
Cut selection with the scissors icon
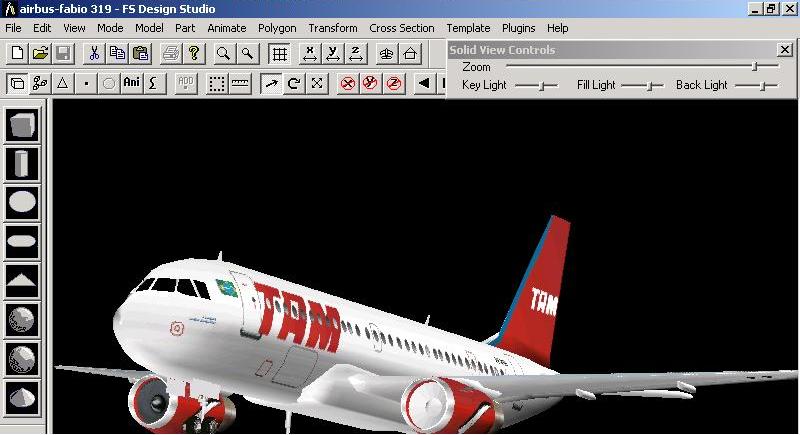94,53
